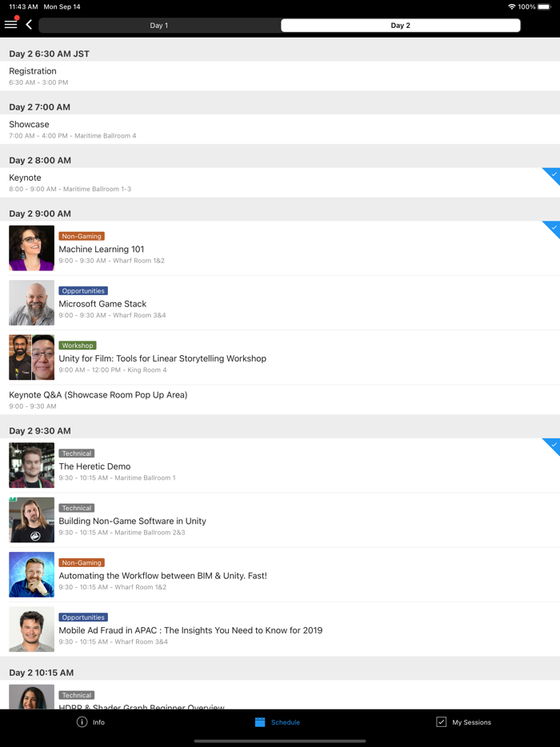The image size is (560, 747).
Task: Open Microsoft Game Stack session
Action: (240, 304)
